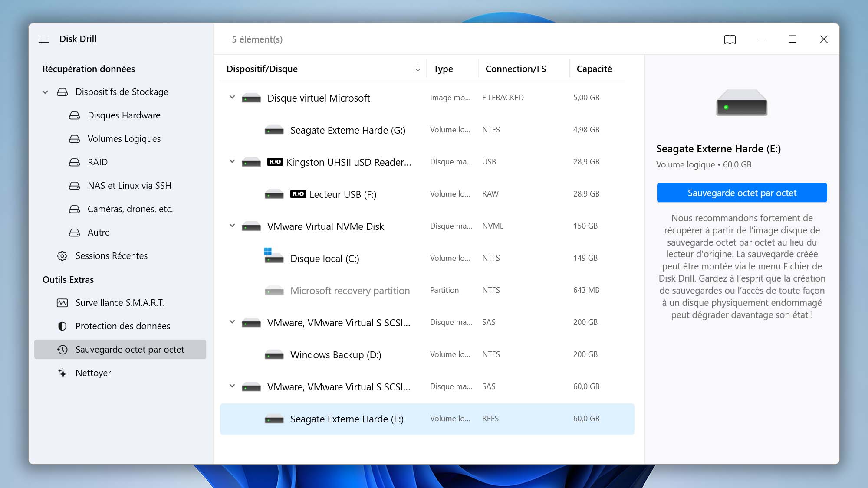Open the help book icon in title bar
868x488 pixels.
730,39
